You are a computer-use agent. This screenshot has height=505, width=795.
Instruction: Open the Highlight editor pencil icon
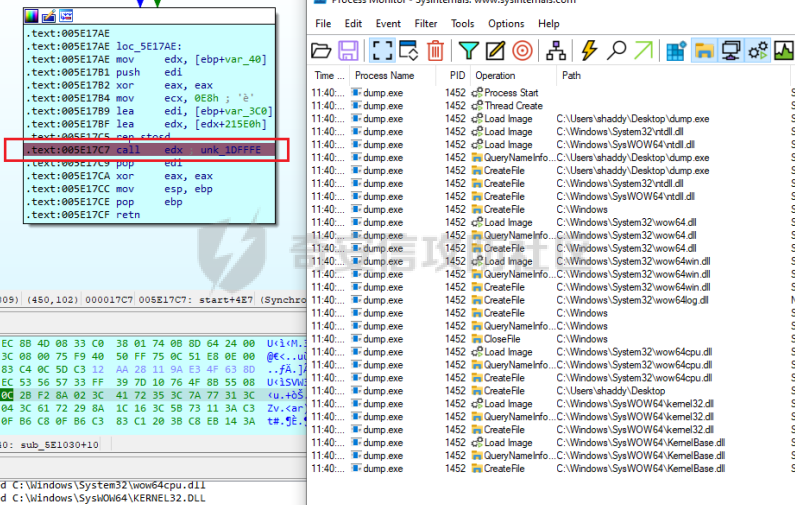495,51
